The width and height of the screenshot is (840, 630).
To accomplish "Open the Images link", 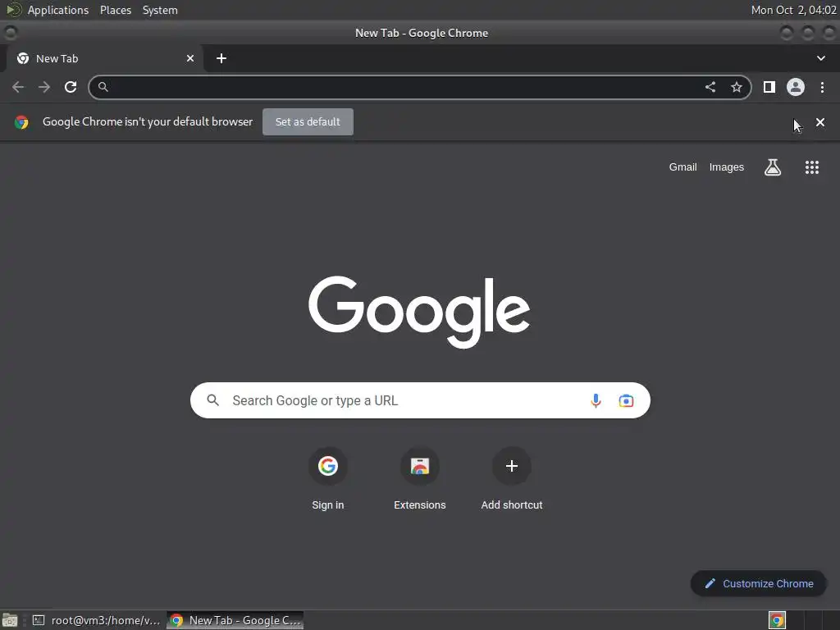I will [x=727, y=167].
